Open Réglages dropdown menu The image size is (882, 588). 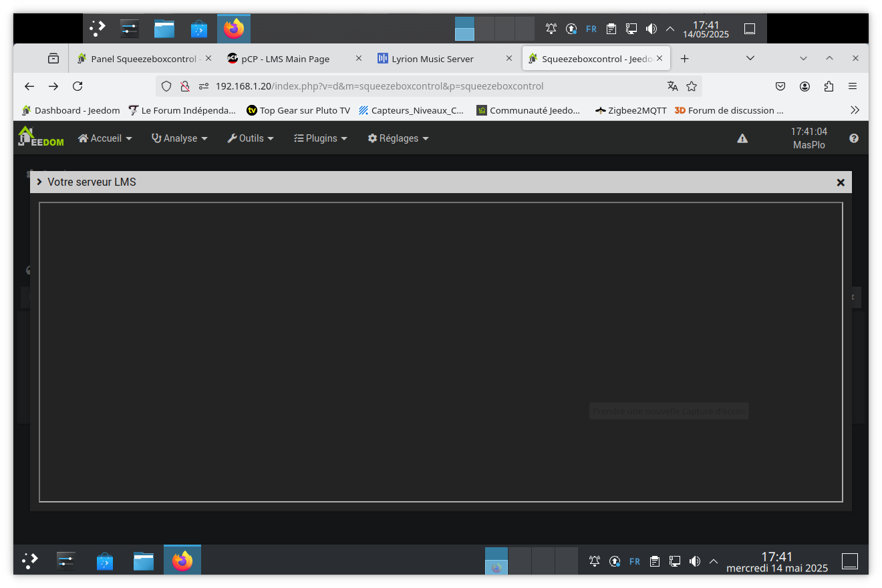398,138
